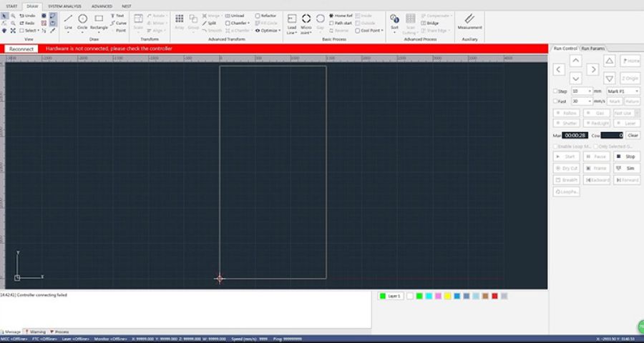Pick the Rectangle drawing tool
Image resolution: width=644 pixels, height=343 pixels.
[x=99, y=20]
